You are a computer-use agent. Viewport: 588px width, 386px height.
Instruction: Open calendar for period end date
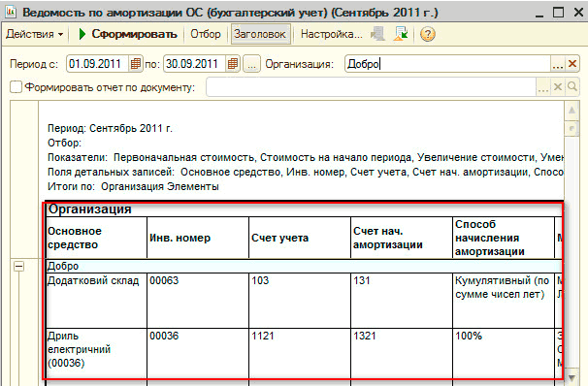tap(233, 64)
